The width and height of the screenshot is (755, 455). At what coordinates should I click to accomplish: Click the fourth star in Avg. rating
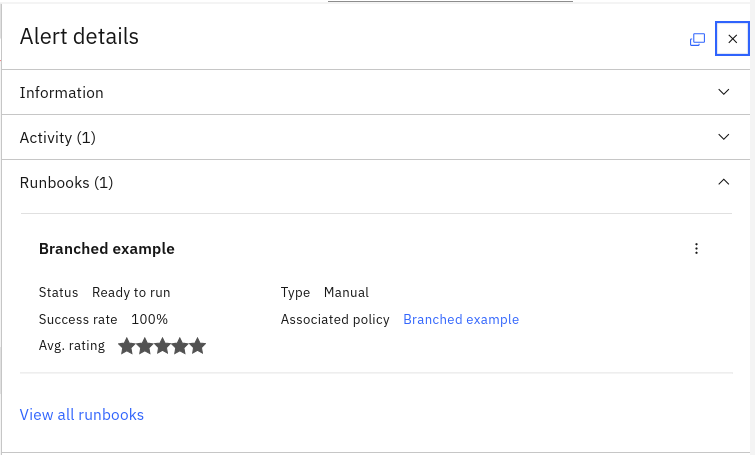tap(180, 346)
